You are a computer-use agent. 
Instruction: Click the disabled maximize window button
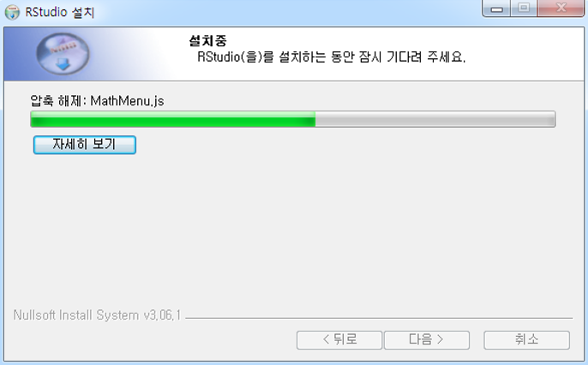point(524,9)
